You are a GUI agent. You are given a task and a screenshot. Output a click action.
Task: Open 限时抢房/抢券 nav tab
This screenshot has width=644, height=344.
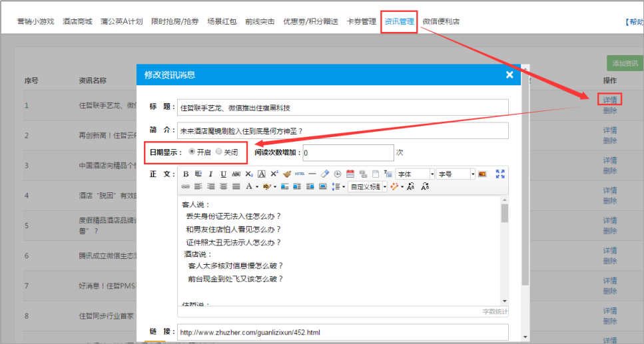click(x=175, y=21)
